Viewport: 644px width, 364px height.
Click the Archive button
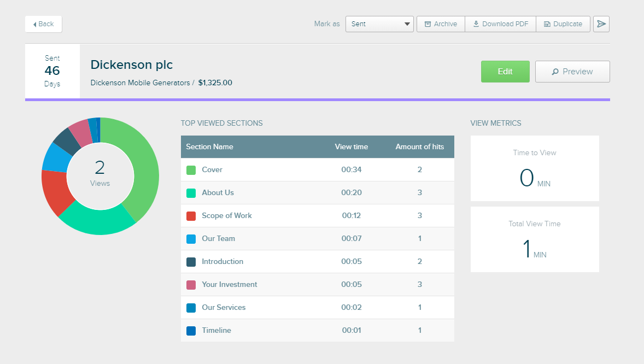coord(441,24)
